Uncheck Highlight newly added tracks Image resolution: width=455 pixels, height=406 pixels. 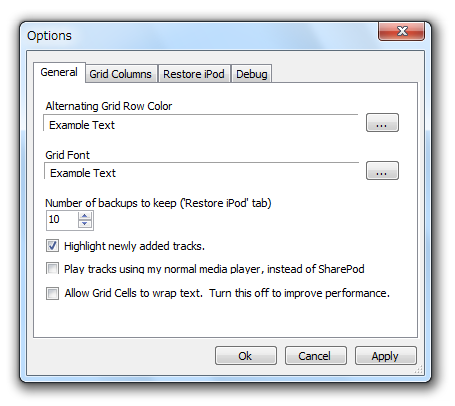(x=52, y=246)
